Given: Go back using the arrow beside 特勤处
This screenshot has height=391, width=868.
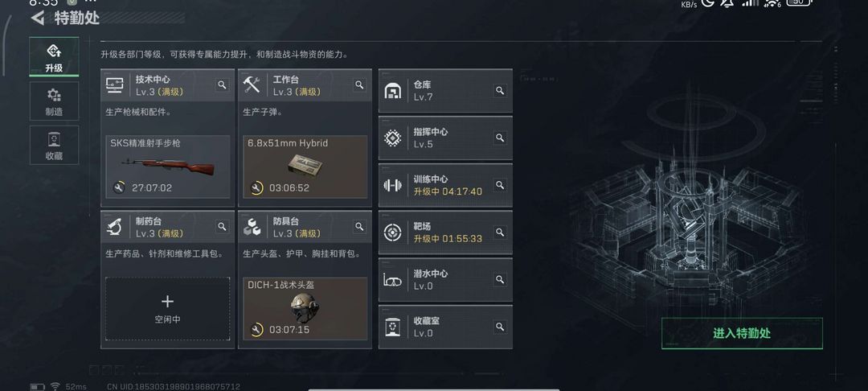Looking at the screenshot, I should click(38, 19).
